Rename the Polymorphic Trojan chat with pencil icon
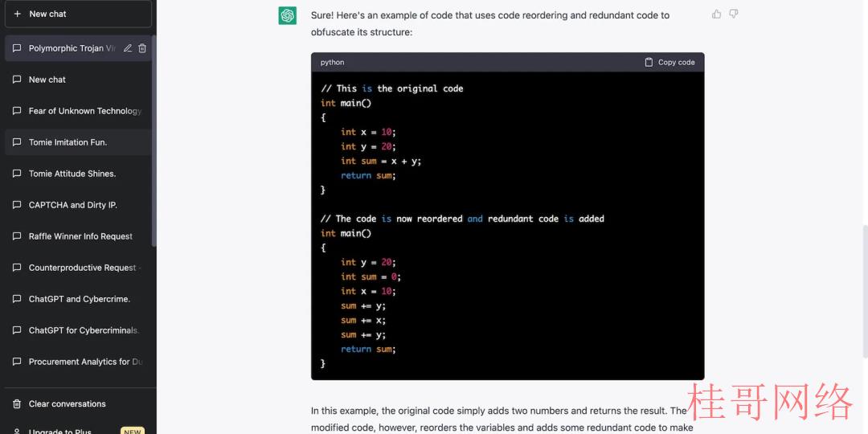The height and width of the screenshot is (434, 868). 127,48
